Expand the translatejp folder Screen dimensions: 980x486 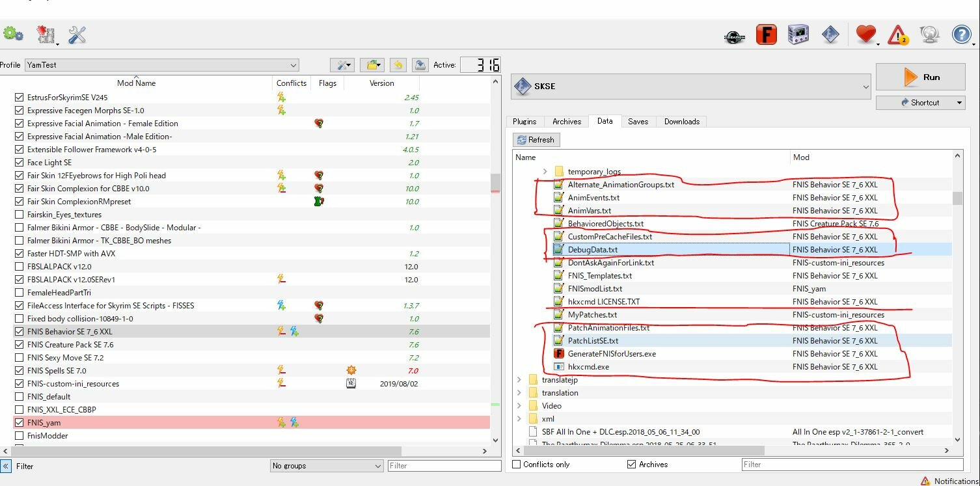tap(519, 379)
